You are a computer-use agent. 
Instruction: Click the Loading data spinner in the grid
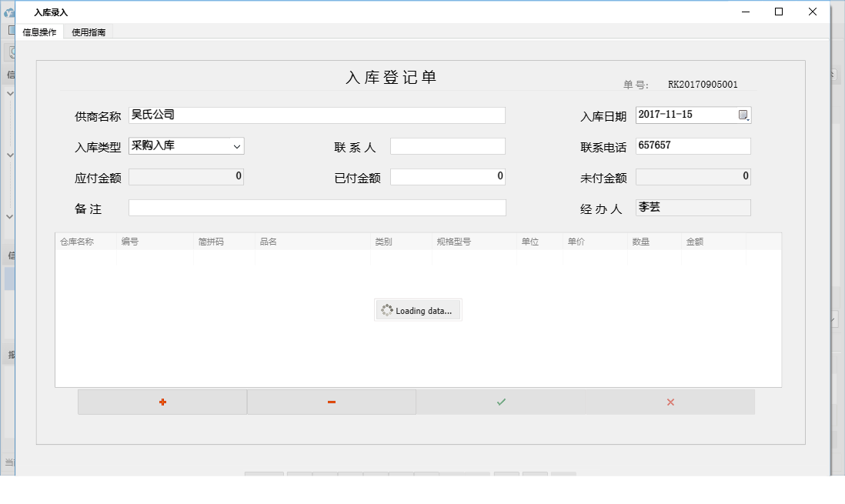(417, 309)
